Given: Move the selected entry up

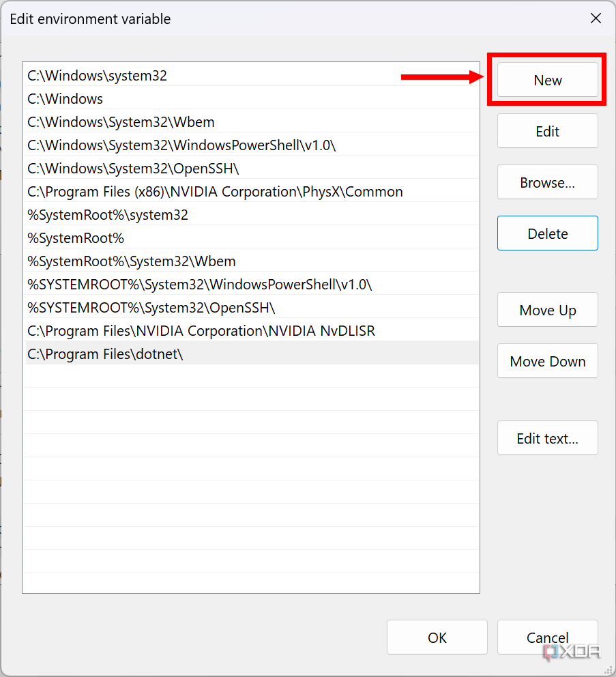Looking at the screenshot, I should [547, 310].
